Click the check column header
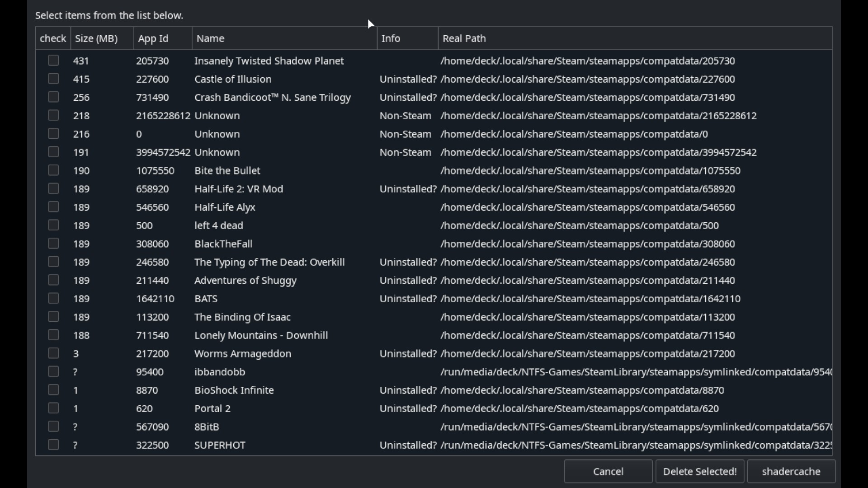This screenshot has height=488, width=868. click(53, 38)
